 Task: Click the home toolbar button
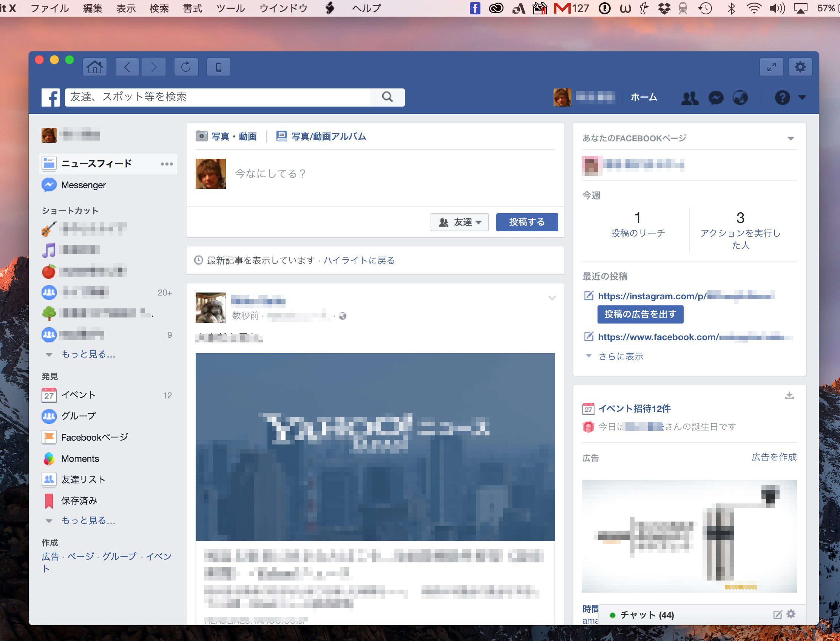(x=94, y=67)
